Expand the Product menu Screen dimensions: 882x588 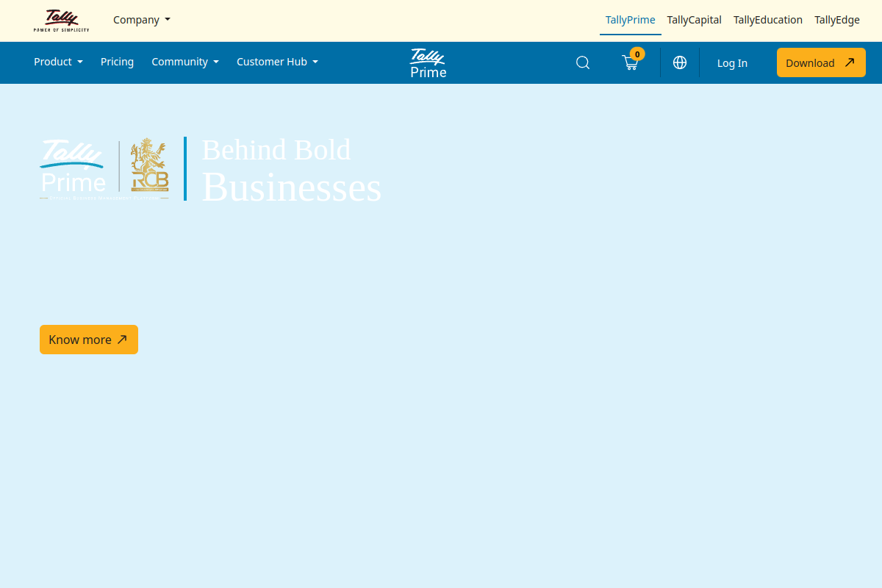(x=58, y=62)
